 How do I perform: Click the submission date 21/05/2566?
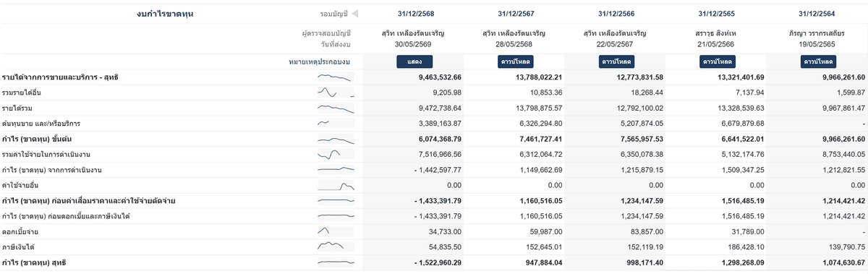coord(716,45)
